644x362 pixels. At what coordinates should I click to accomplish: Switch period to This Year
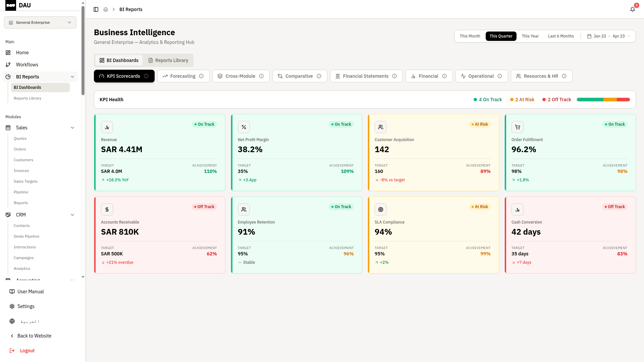[x=530, y=36]
